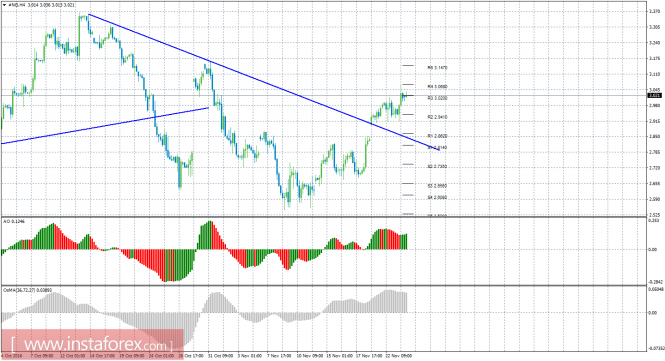
Task: Click the 31 Oct 09:00 time axis label
Action: (222, 356)
